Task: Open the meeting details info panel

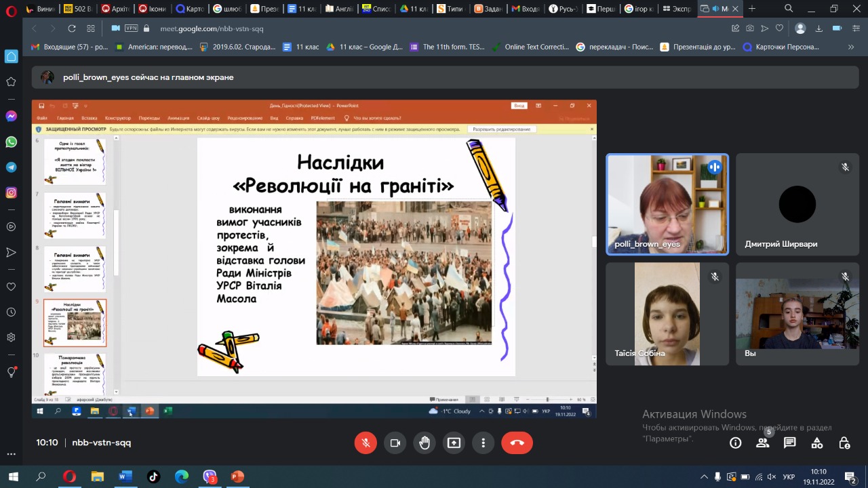Action: coord(736,443)
